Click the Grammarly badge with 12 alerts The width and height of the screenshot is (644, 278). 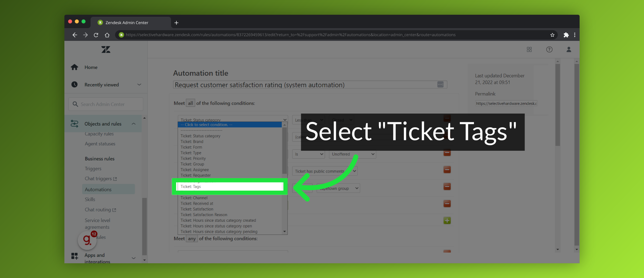click(x=88, y=240)
